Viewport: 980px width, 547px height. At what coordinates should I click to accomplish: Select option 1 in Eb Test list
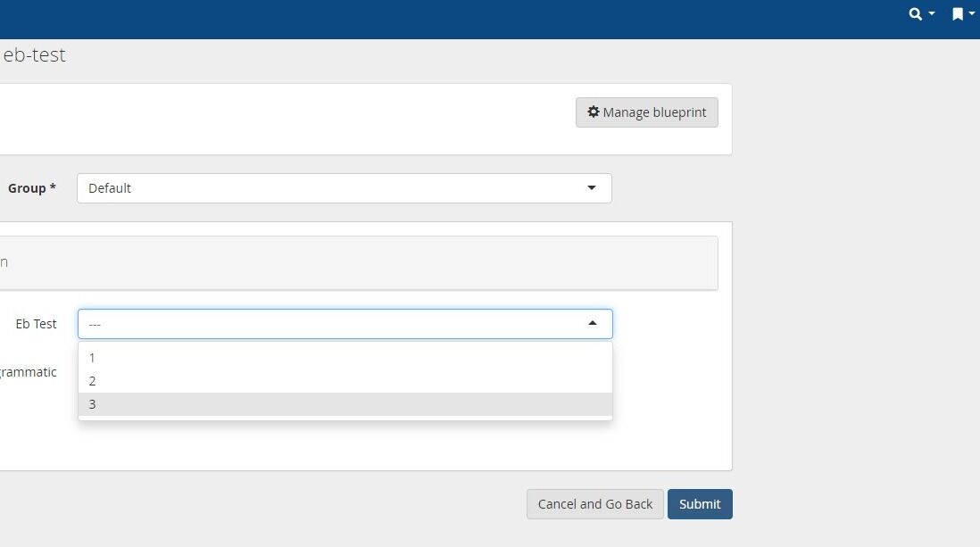tap(345, 358)
